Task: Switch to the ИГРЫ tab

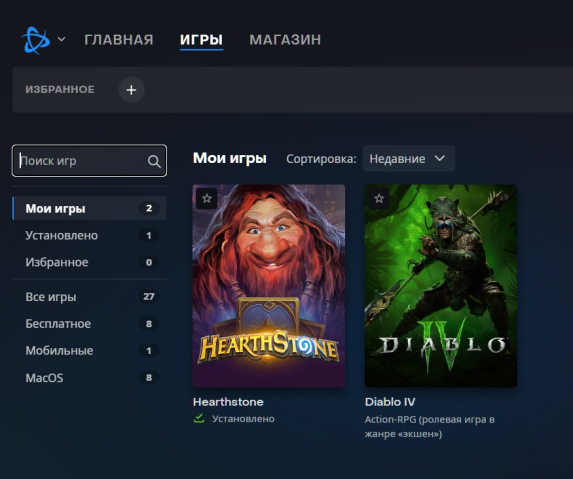Action: [201, 39]
